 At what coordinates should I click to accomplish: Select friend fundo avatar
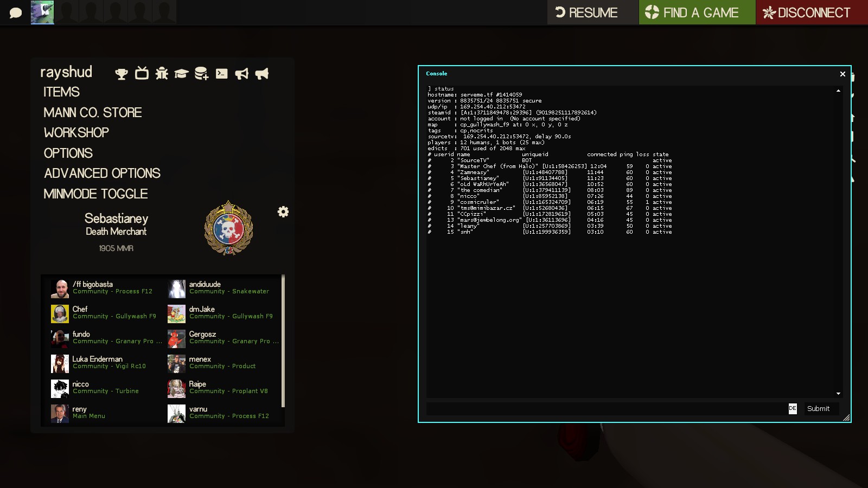point(60,339)
